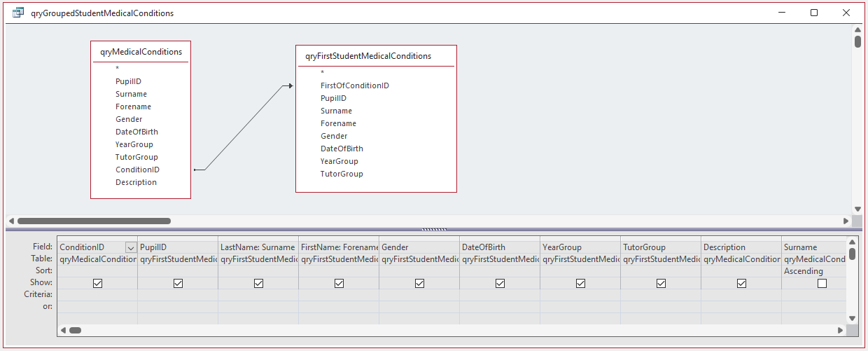The height and width of the screenshot is (351, 868).
Task: Click the YearGroup field cell in grid
Action: point(580,247)
